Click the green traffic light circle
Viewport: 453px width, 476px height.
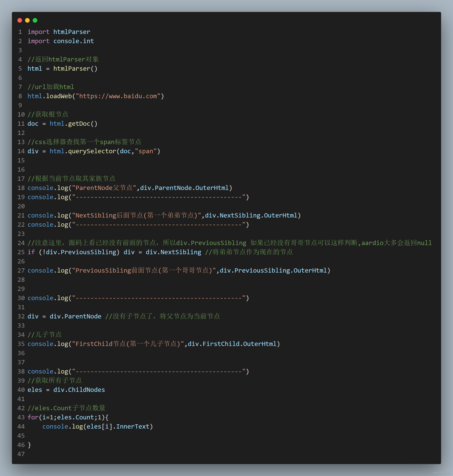35,20
